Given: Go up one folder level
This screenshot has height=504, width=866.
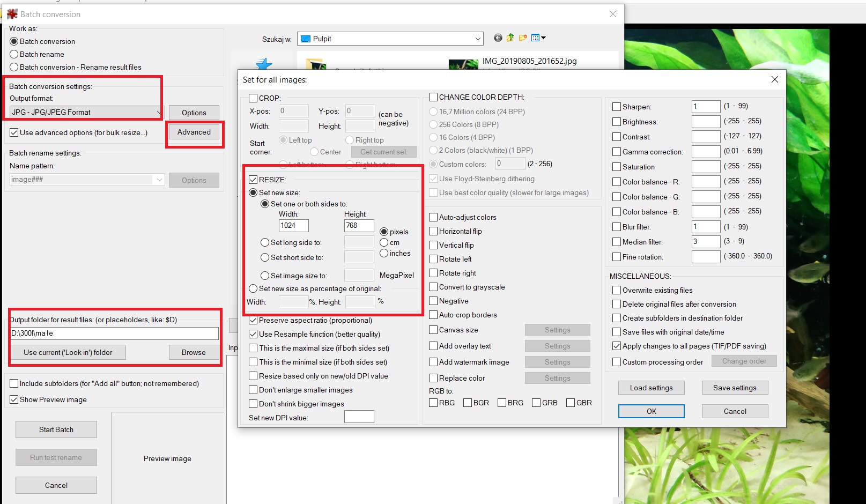Looking at the screenshot, I should (x=510, y=38).
